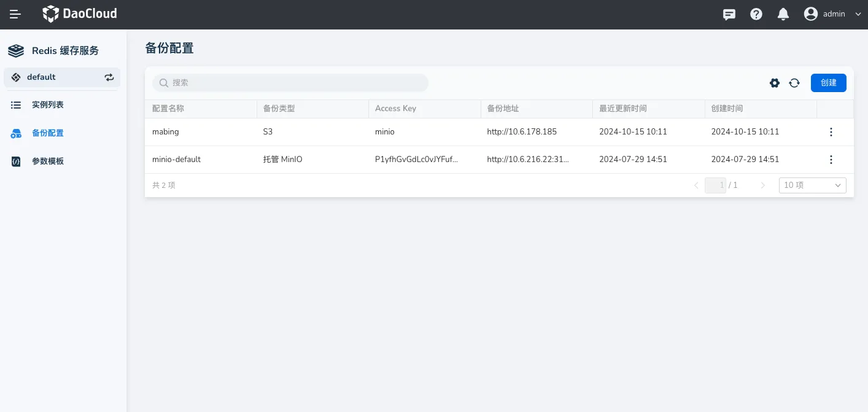This screenshot has width=868, height=412.
Task: Open the 10 项 page size dropdown
Action: 812,185
